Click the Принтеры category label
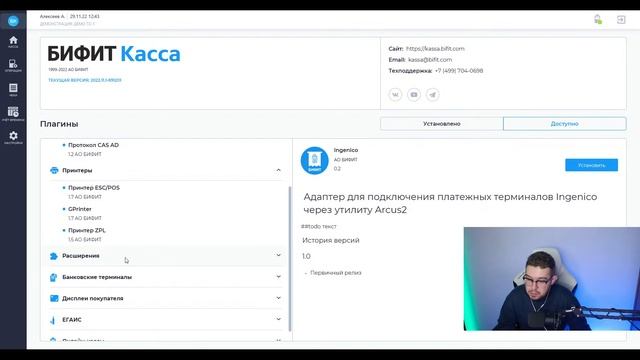The width and height of the screenshot is (640, 360). click(x=77, y=170)
